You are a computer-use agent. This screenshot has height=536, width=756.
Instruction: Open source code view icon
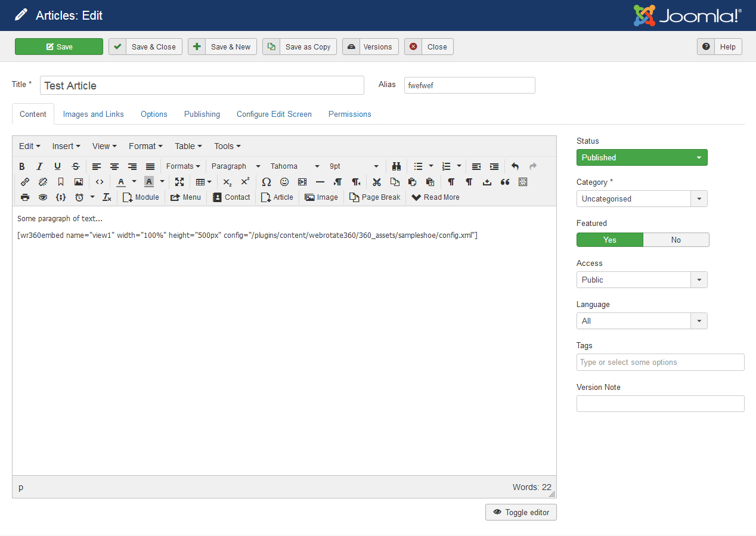100,182
